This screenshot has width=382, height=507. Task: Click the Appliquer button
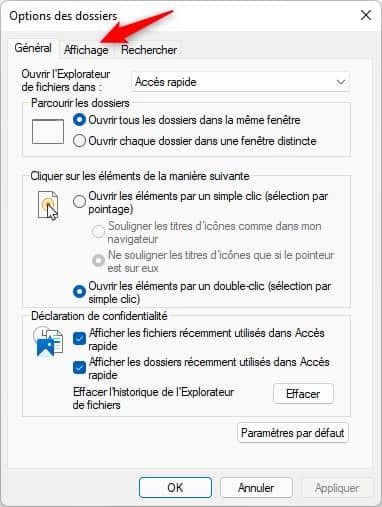pyautogui.click(x=337, y=488)
